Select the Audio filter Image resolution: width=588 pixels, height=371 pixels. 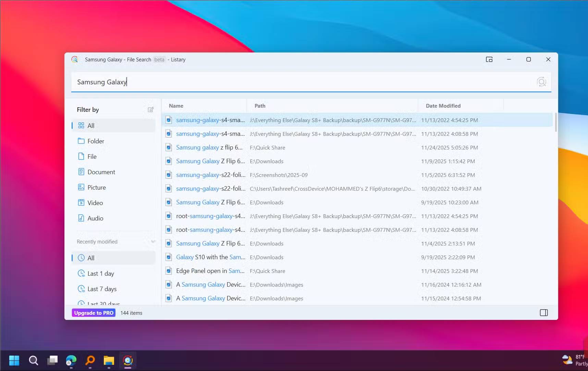95,218
